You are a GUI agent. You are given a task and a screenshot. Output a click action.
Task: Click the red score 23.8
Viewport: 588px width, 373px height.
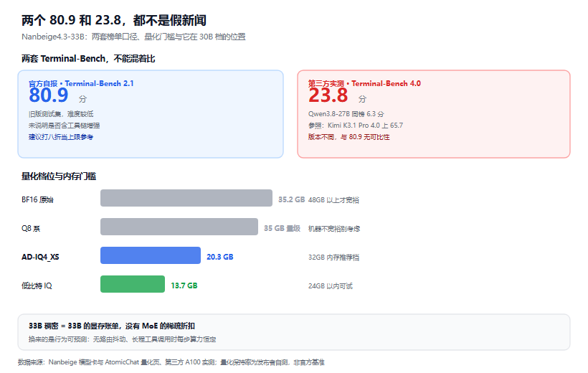click(328, 95)
